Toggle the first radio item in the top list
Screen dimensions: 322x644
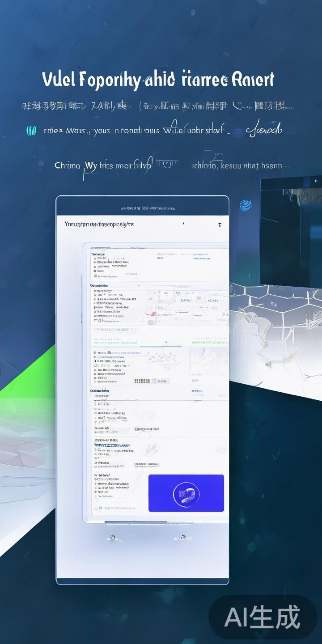coord(95,258)
